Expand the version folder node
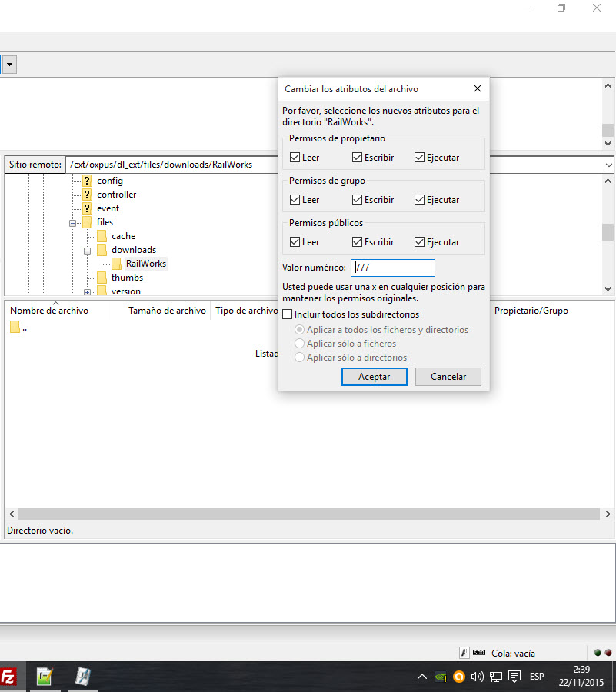Screen dimensions: 616x692 click(x=88, y=292)
